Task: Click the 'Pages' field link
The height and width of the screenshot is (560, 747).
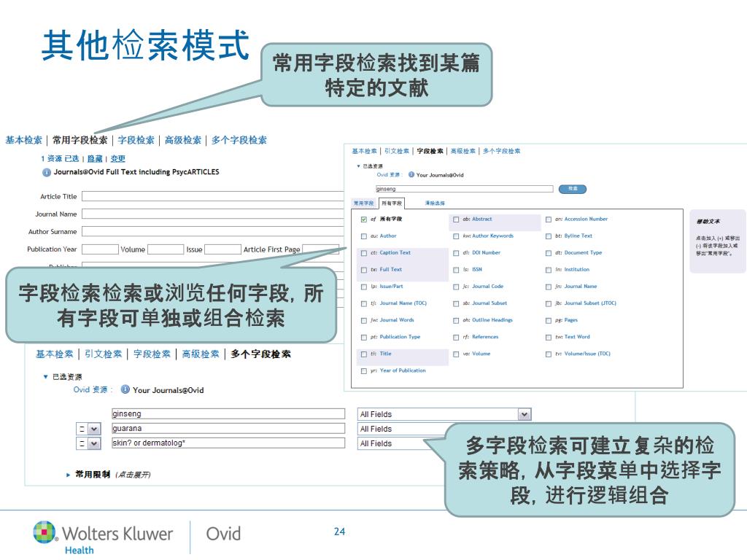Action: point(570,320)
